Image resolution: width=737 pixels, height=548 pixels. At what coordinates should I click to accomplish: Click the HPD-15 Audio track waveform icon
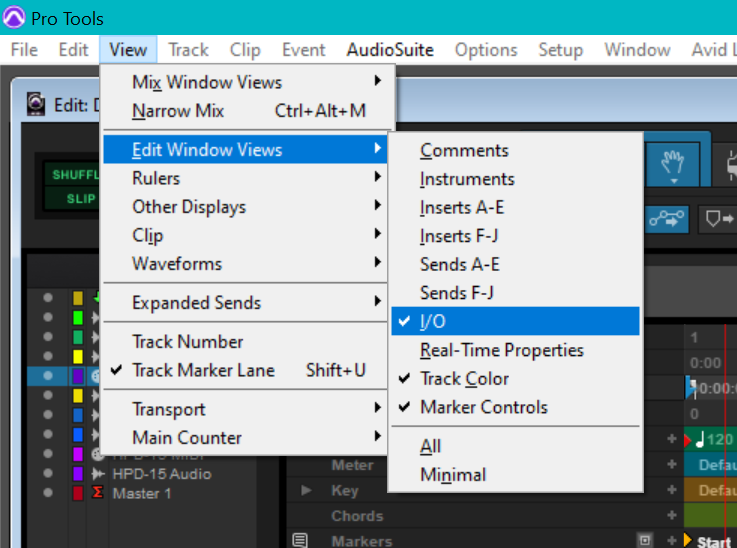(98, 474)
